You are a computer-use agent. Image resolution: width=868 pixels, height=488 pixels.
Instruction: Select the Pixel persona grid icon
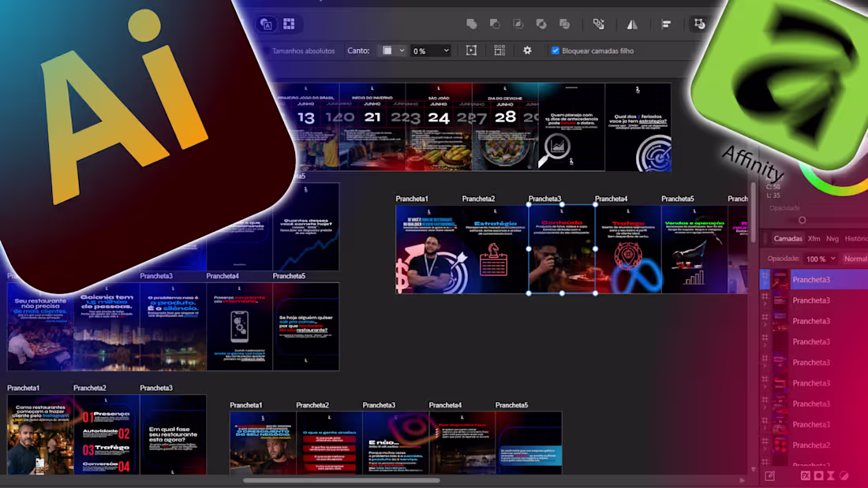click(x=289, y=24)
